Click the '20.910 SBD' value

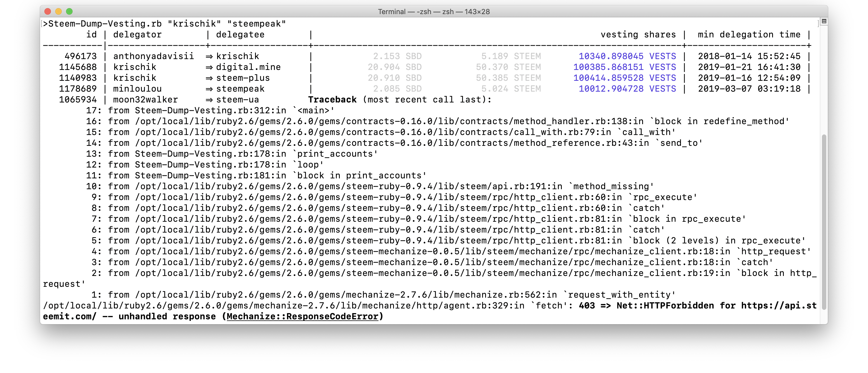tap(394, 78)
